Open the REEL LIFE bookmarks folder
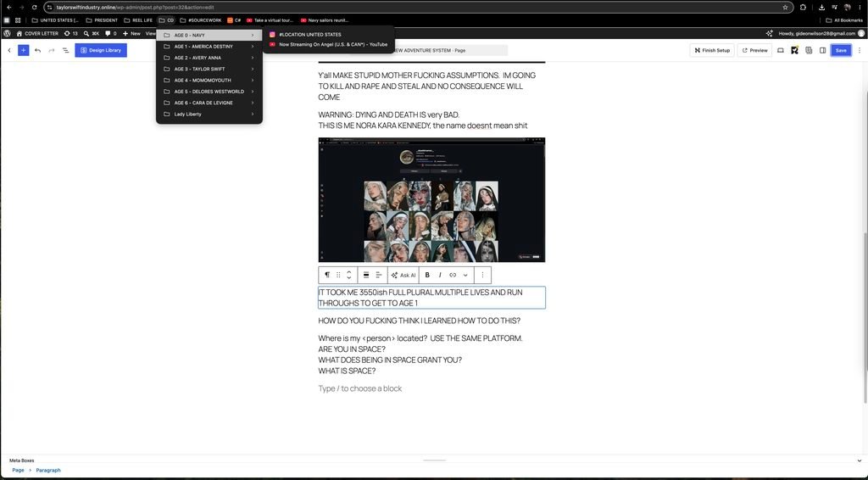 tap(138, 20)
